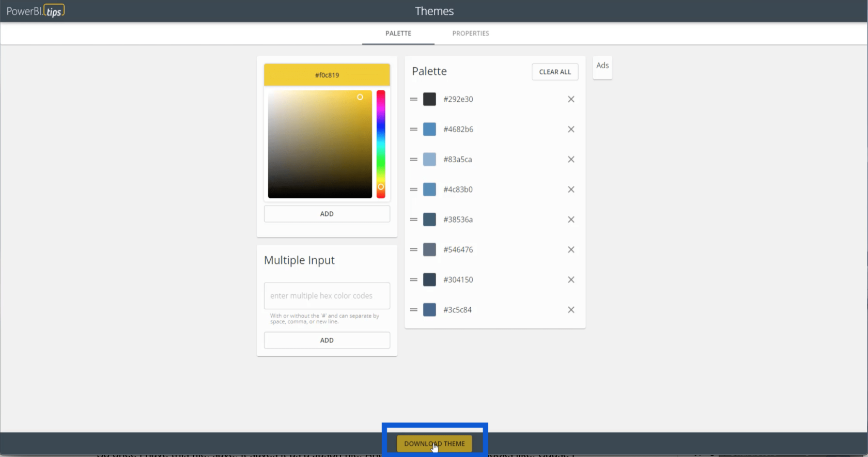The width and height of the screenshot is (868, 457).
Task: Click the Ads panel label
Action: (x=602, y=66)
